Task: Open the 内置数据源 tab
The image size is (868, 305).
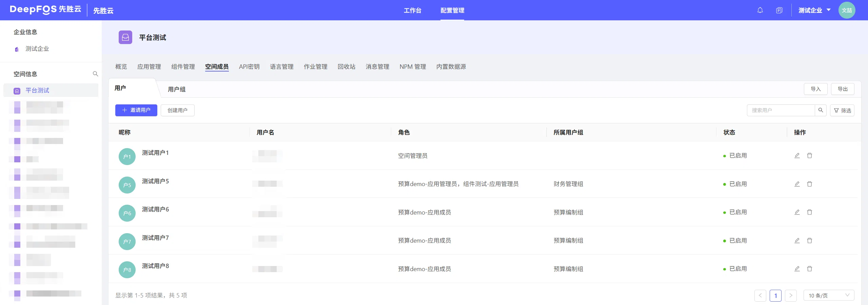Action: [451, 67]
